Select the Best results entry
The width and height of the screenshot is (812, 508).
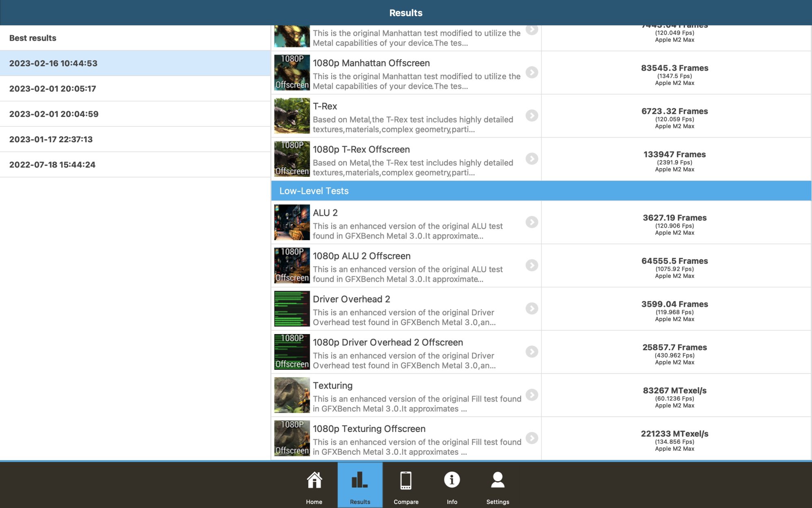33,38
